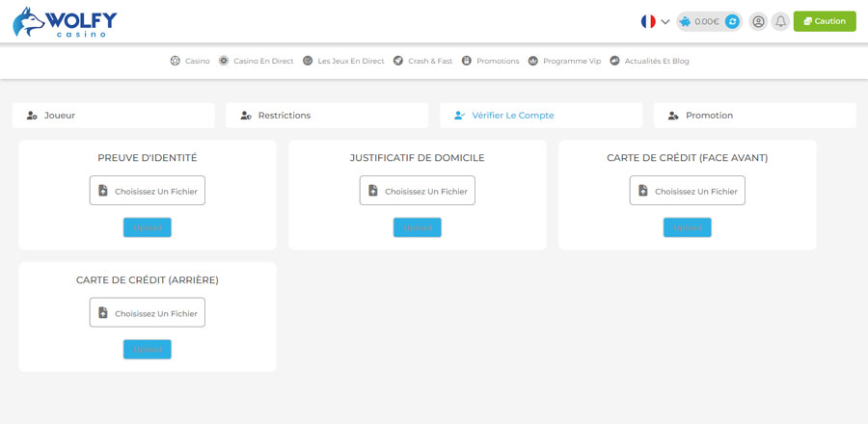The width and height of the screenshot is (868, 424).
Task: Open the Casino menu item
Action: [190, 61]
